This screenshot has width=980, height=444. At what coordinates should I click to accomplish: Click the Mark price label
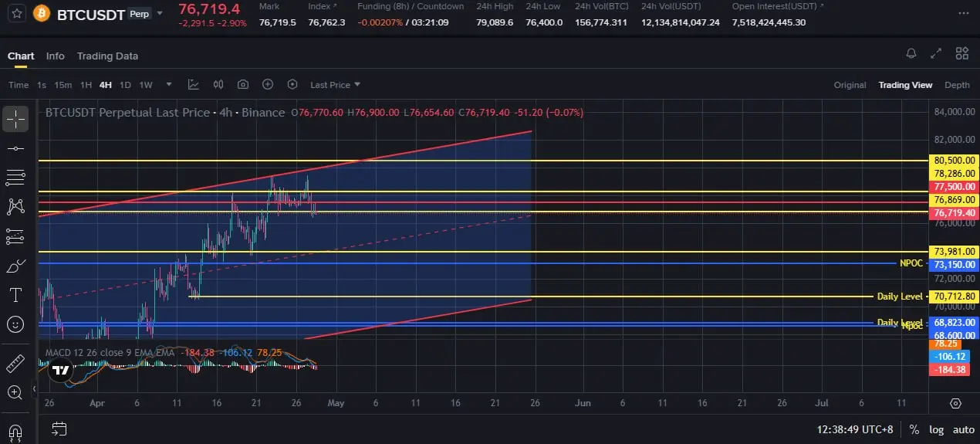coord(269,6)
